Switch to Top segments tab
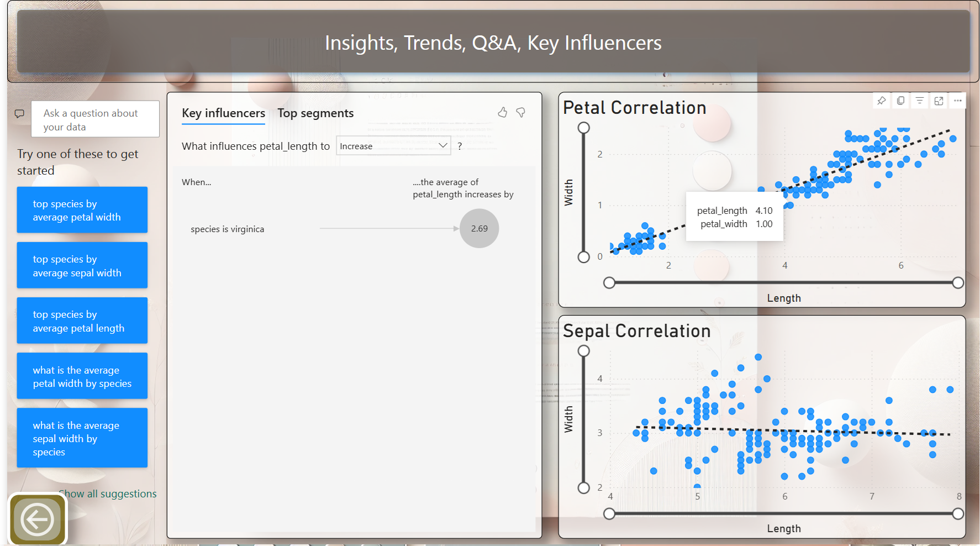This screenshot has height=546, width=980. [315, 113]
